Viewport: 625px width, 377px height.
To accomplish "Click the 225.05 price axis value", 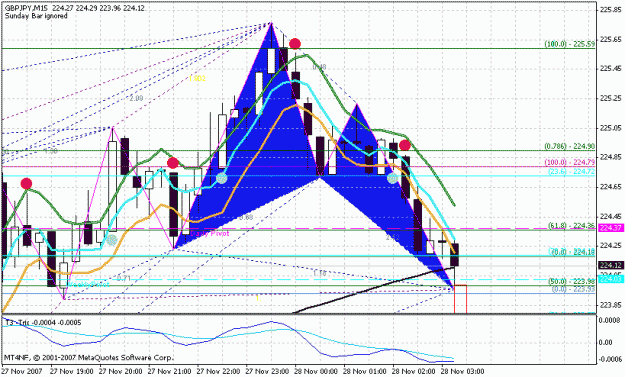I will (610, 128).
